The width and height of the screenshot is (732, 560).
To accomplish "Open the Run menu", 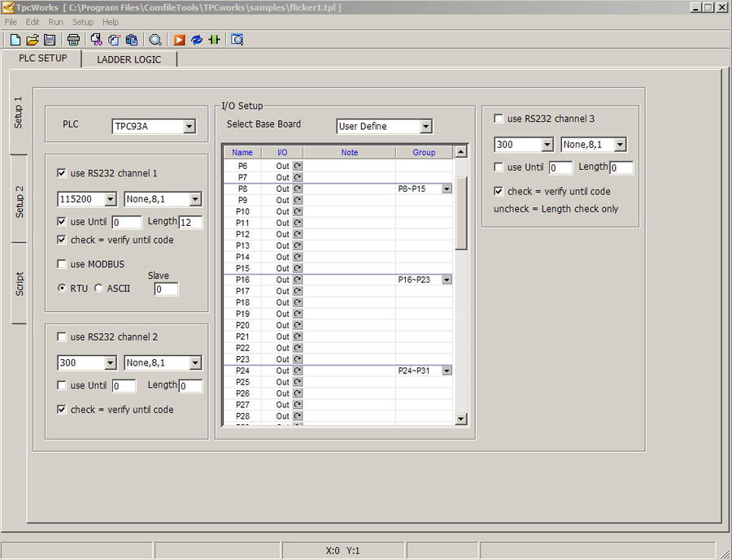I will tap(56, 22).
